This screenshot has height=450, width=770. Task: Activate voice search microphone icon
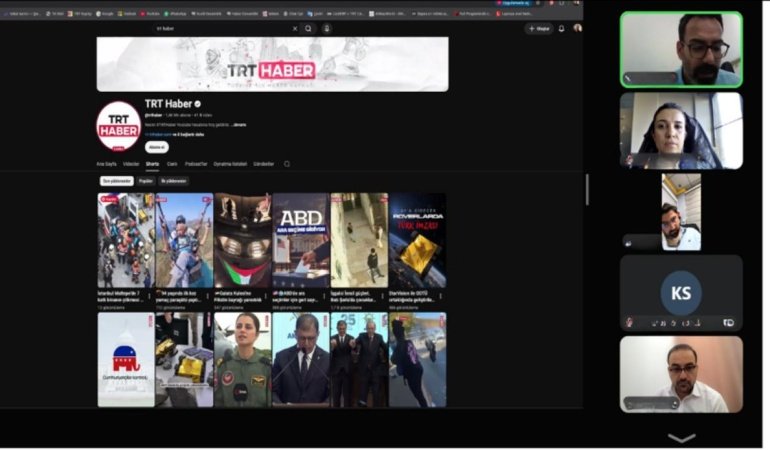pos(327,28)
